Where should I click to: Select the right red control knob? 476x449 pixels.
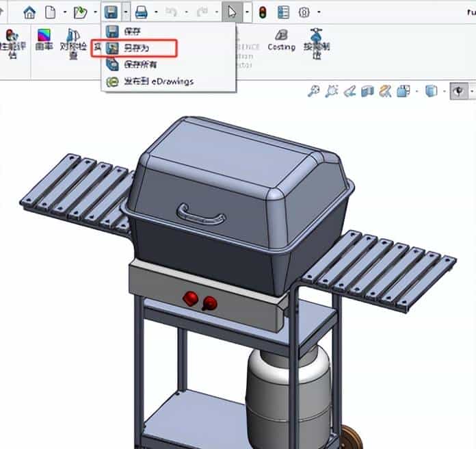click(209, 303)
